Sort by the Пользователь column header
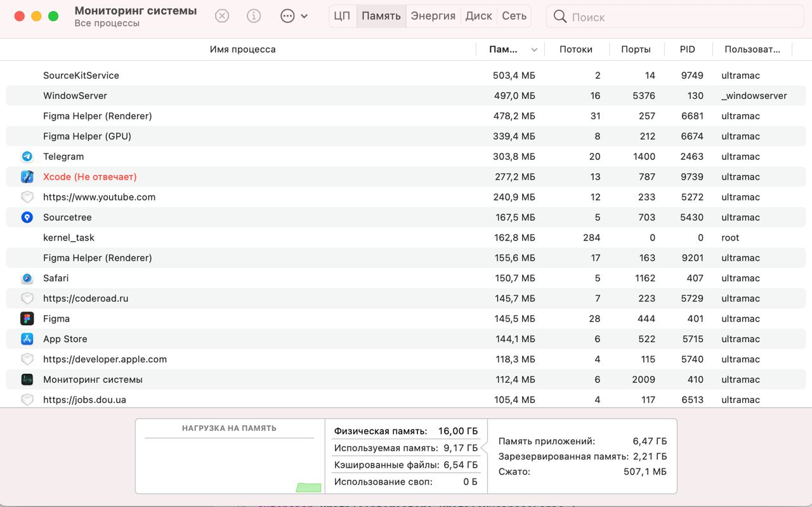 [x=752, y=49]
